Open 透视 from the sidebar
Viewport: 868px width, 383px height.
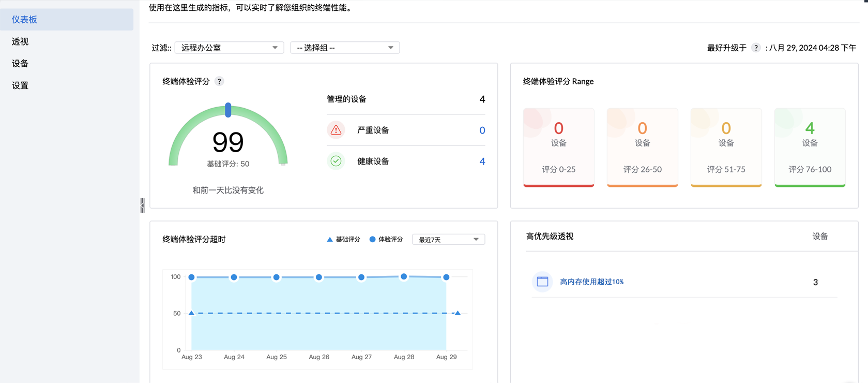pyautogui.click(x=20, y=41)
